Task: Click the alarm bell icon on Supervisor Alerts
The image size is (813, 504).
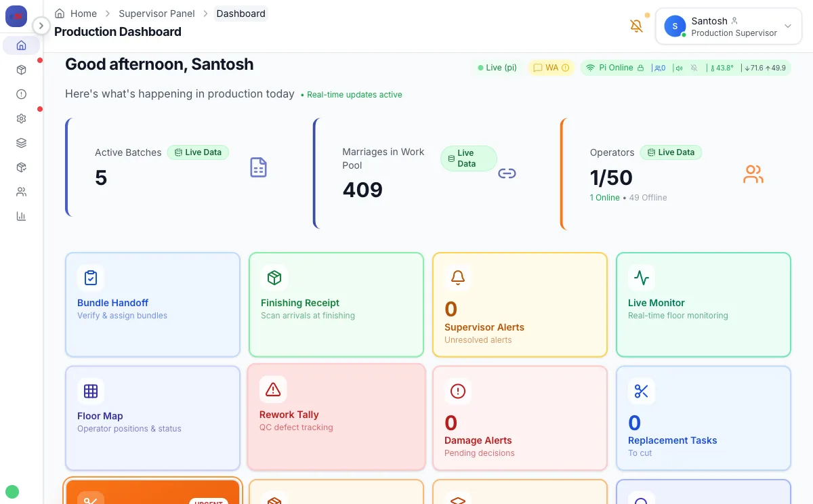Action: (457, 277)
